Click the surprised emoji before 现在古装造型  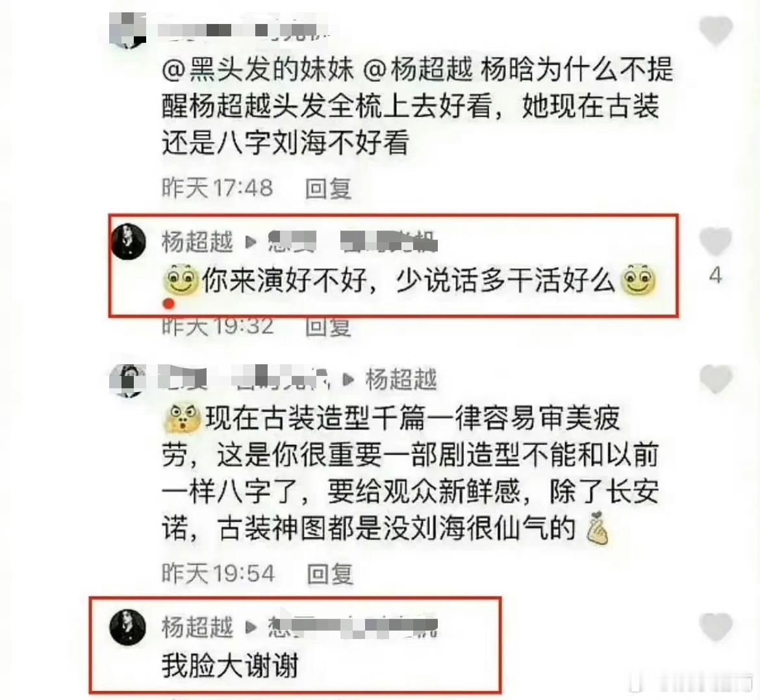(x=183, y=418)
